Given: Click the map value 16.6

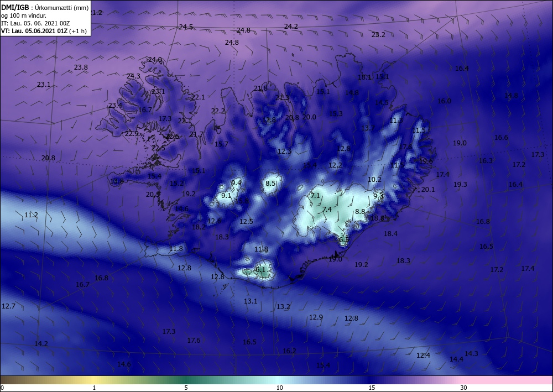Looking at the screenshot, I should point(501,138).
